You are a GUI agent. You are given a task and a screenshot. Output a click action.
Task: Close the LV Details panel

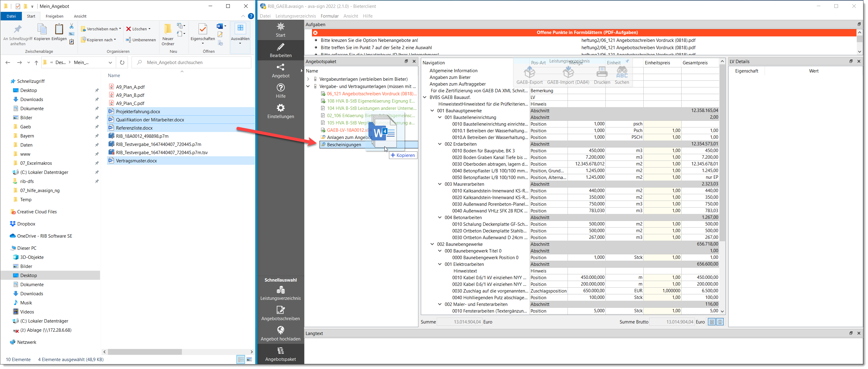[x=859, y=61]
